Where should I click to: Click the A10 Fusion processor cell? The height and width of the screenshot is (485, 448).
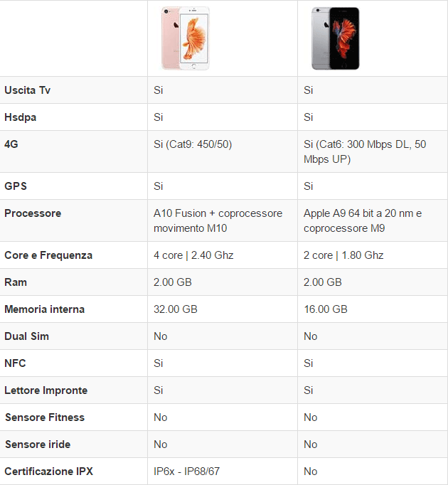pos(218,220)
